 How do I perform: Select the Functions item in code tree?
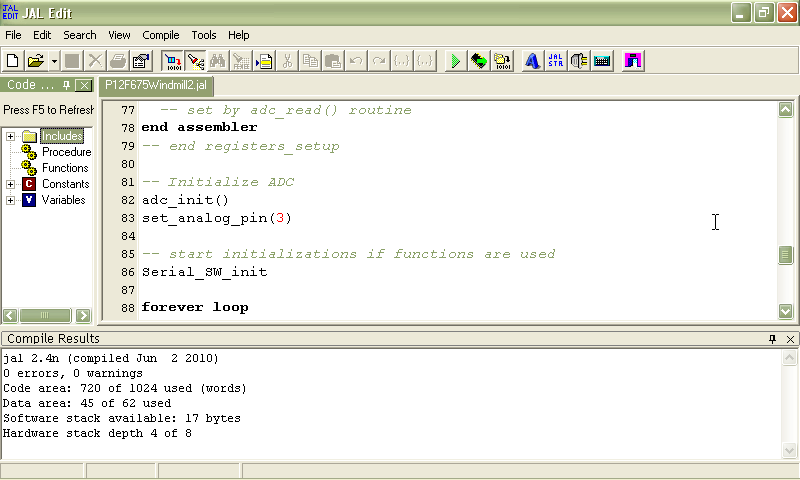tap(65, 168)
